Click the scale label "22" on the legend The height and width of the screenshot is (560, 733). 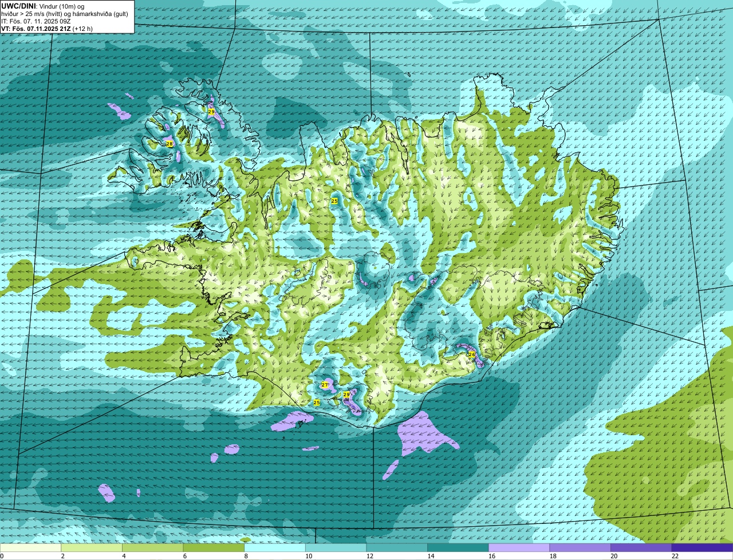[x=675, y=556]
